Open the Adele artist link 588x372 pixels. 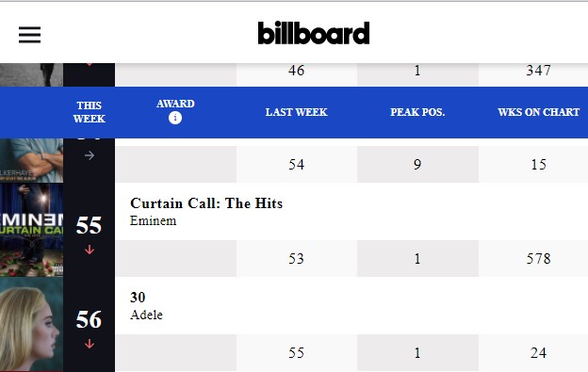tap(146, 315)
